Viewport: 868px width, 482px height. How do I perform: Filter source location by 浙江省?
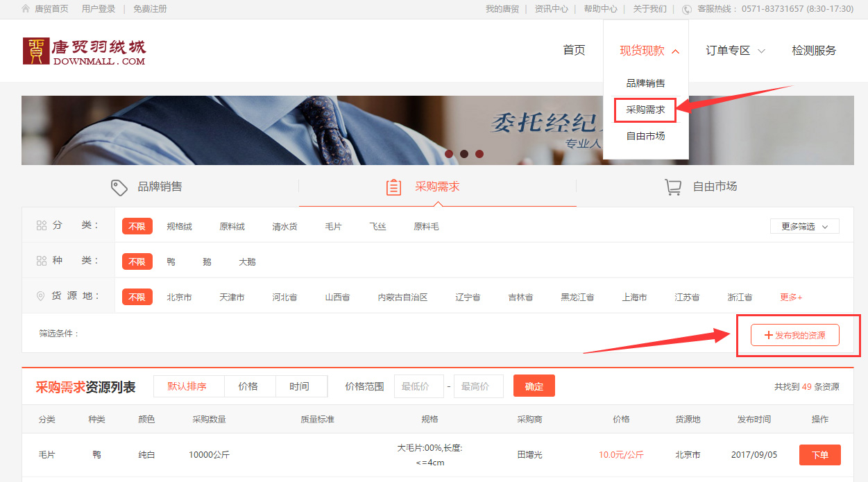(x=740, y=297)
